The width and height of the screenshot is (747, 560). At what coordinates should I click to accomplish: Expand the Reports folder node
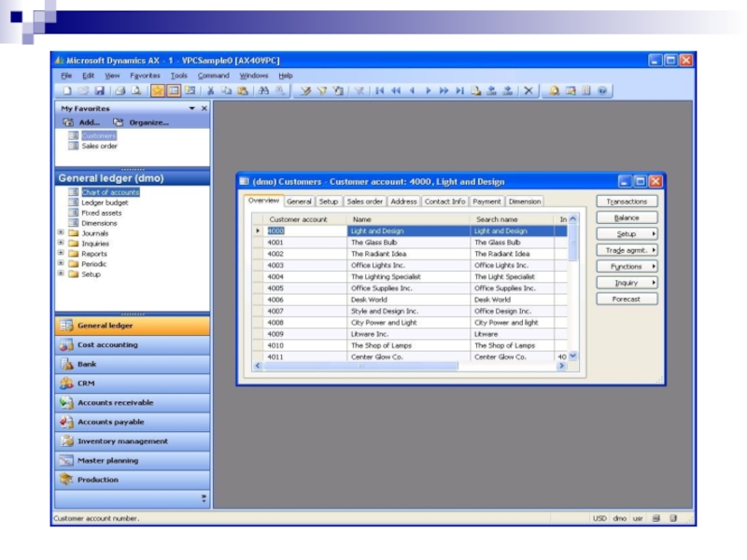pyautogui.click(x=61, y=253)
